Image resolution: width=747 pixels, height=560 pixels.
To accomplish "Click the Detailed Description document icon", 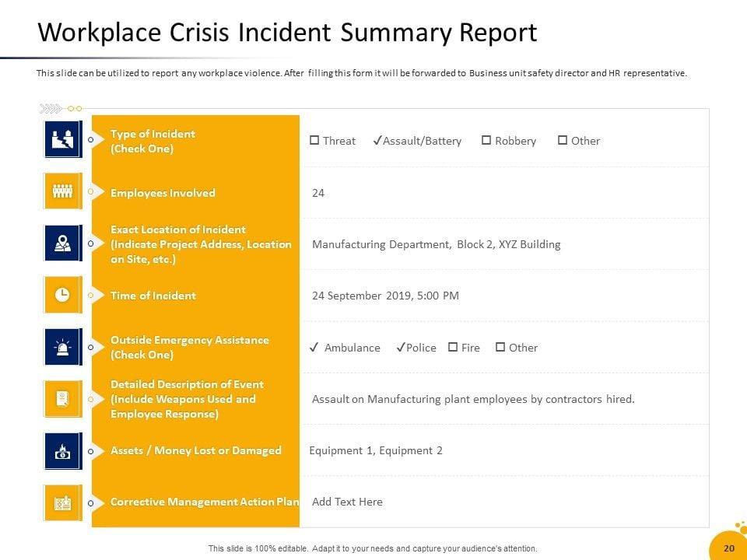I will (x=62, y=398).
